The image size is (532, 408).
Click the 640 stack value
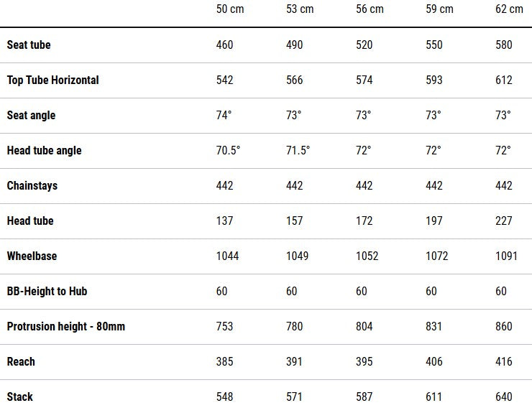tap(504, 397)
